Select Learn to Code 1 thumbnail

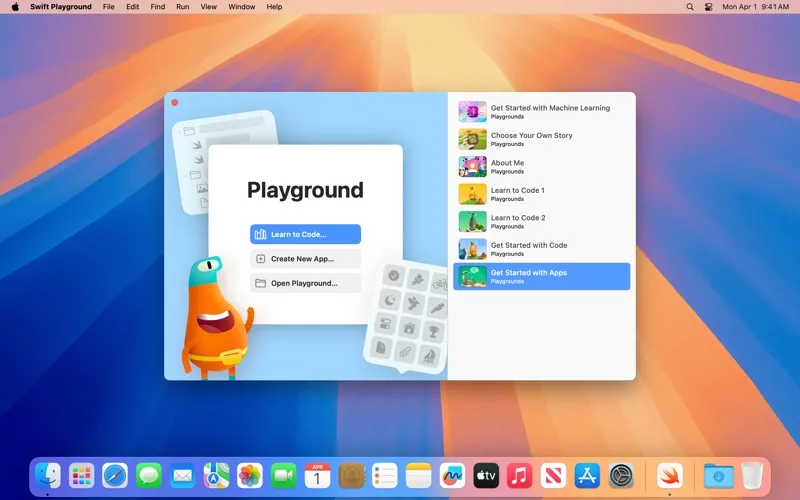472,194
